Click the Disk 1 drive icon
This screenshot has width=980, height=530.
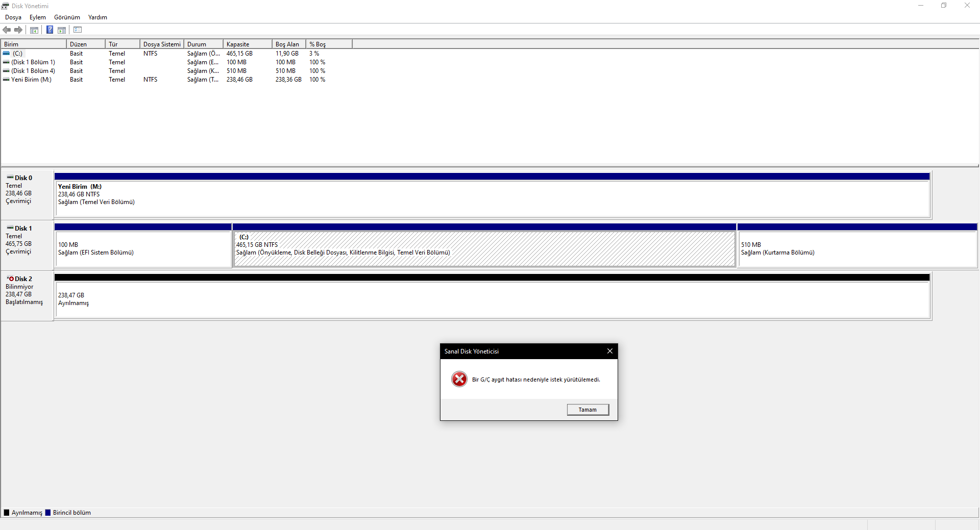pos(10,228)
